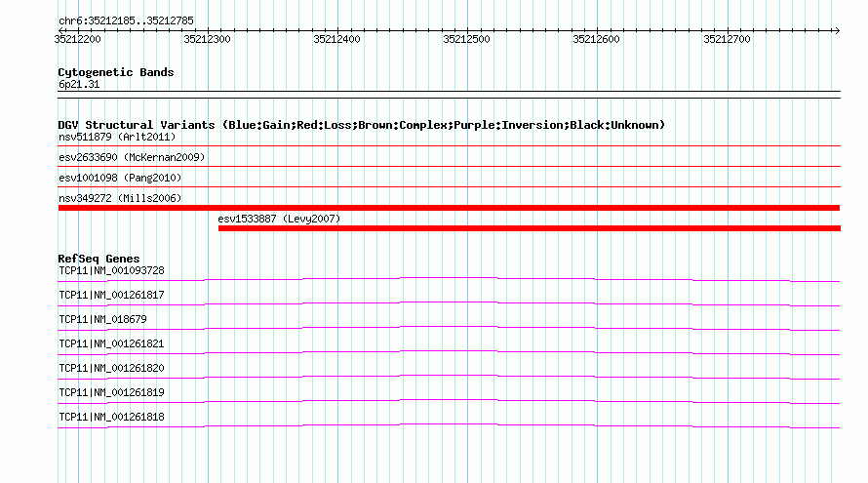Click the chr6:35212185..35212785 region label
Image resolution: width=868 pixels, height=483 pixels.
pyautogui.click(x=126, y=21)
